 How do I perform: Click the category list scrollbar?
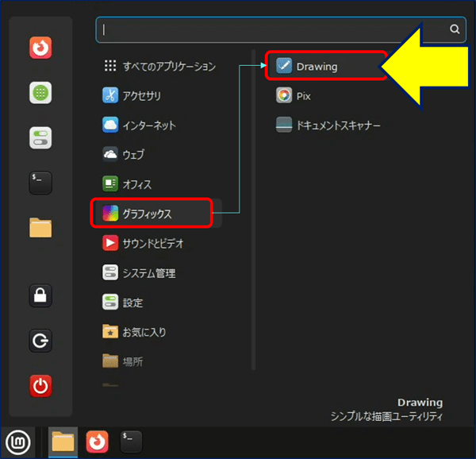(x=254, y=210)
